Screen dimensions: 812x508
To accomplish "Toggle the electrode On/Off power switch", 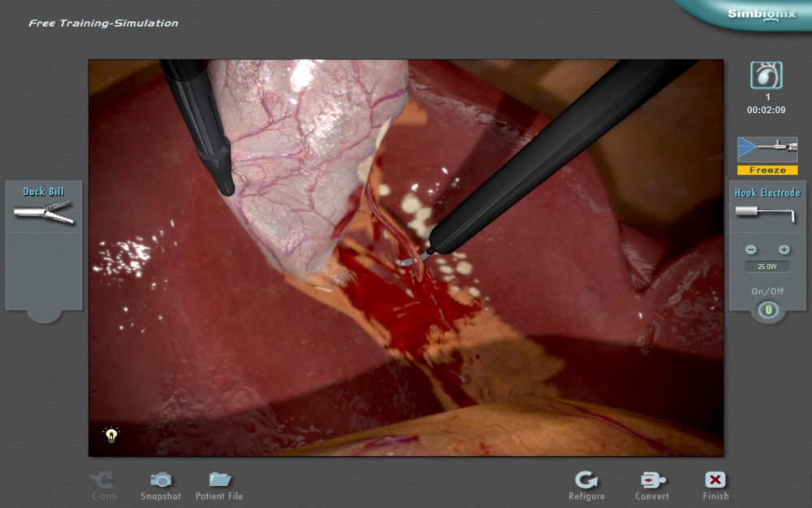I will 767,310.
